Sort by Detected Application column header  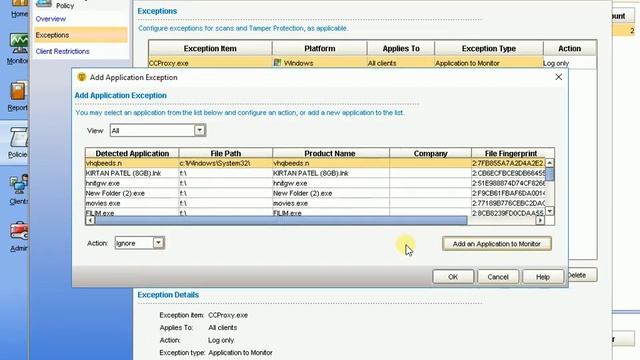(132, 153)
